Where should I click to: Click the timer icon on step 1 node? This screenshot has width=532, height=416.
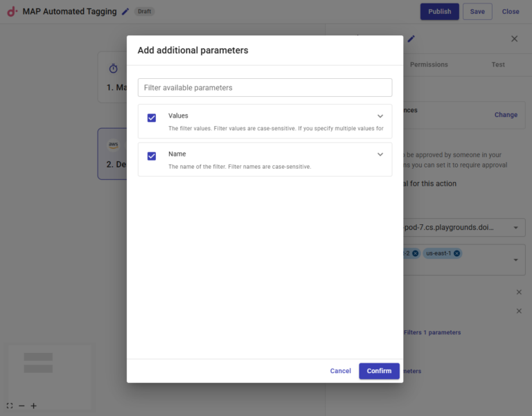click(114, 69)
